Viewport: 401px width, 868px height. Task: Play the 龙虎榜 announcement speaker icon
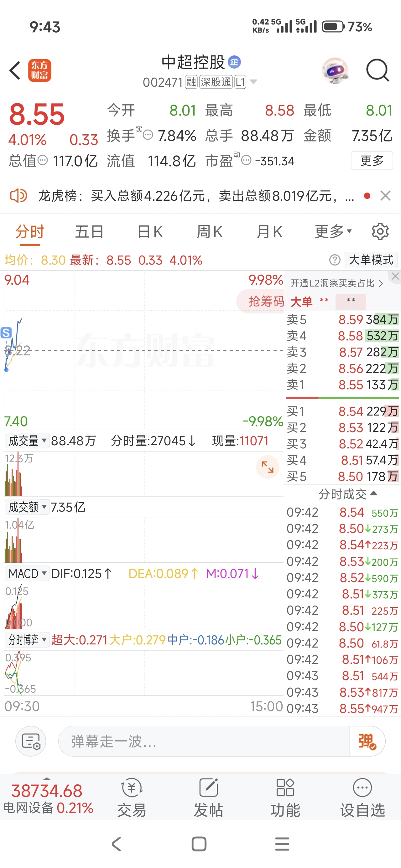(x=18, y=195)
